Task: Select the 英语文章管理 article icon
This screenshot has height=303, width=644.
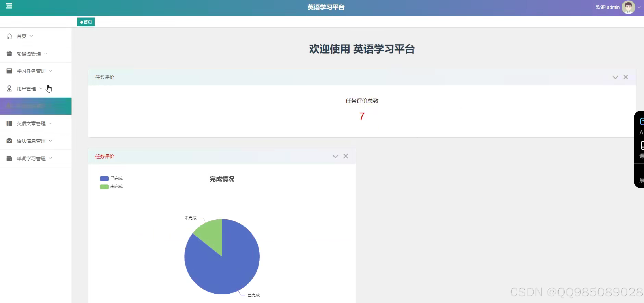Action: pos(10,123)
